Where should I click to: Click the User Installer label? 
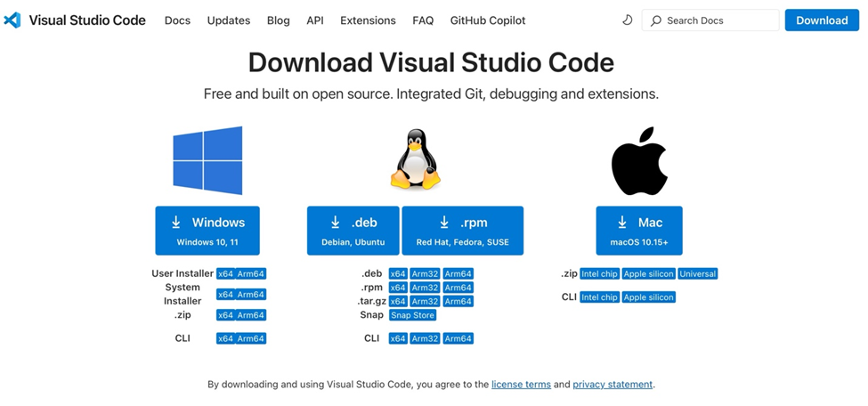(x=183, y=273)
